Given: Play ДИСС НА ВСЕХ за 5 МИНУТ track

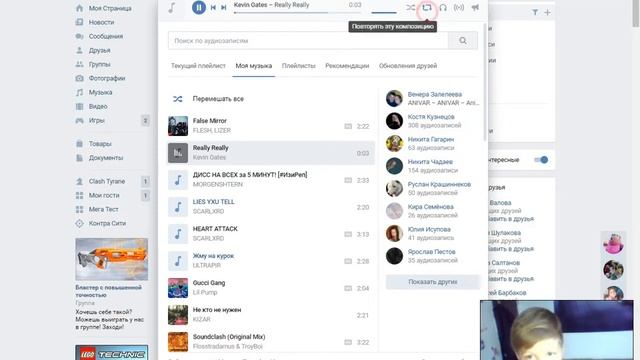Looking at the screenshot, I should tap(271, 180).
